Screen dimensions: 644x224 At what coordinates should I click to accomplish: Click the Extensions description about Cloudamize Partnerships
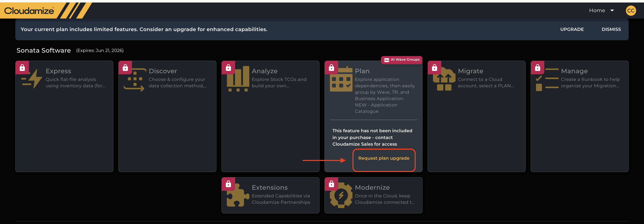point(281,199)
